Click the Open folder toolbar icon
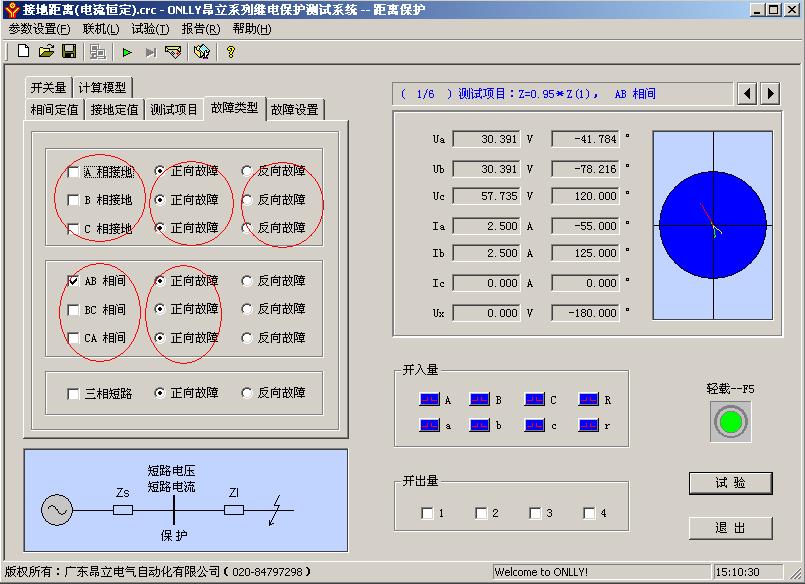The height and width of the screenshot is (584, 805). tap(46, 51)
